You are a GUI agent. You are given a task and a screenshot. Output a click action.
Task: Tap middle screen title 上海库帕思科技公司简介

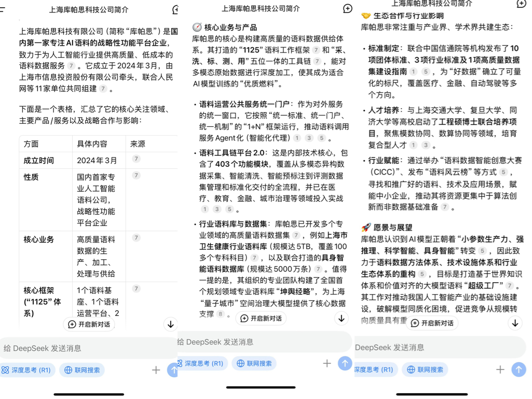261,8
